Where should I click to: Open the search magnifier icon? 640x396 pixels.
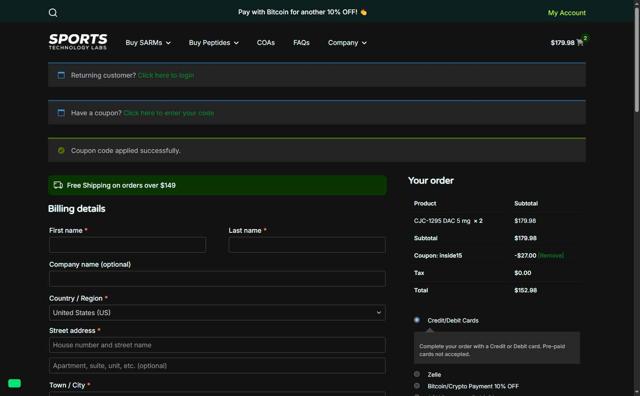(53, 13)
